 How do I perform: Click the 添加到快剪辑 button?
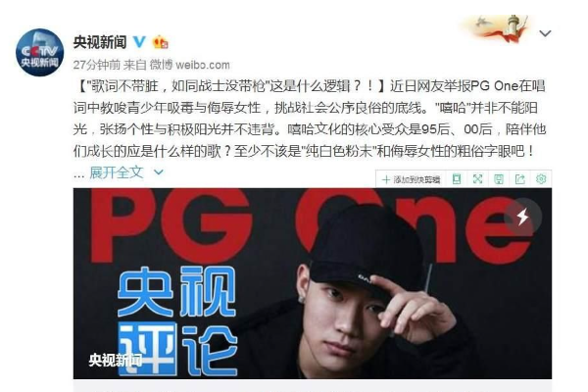click(411, 179)
